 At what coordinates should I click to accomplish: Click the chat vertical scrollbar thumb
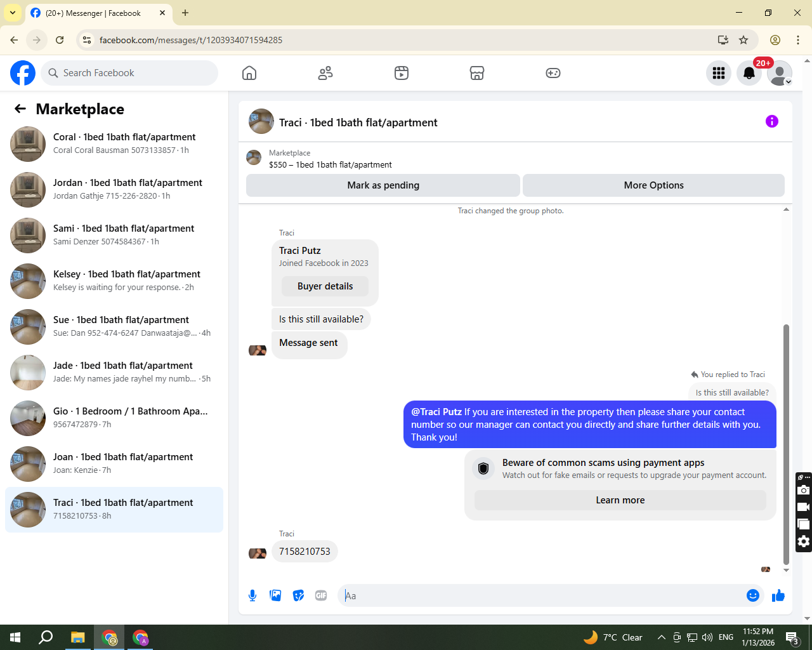[786, 444]
